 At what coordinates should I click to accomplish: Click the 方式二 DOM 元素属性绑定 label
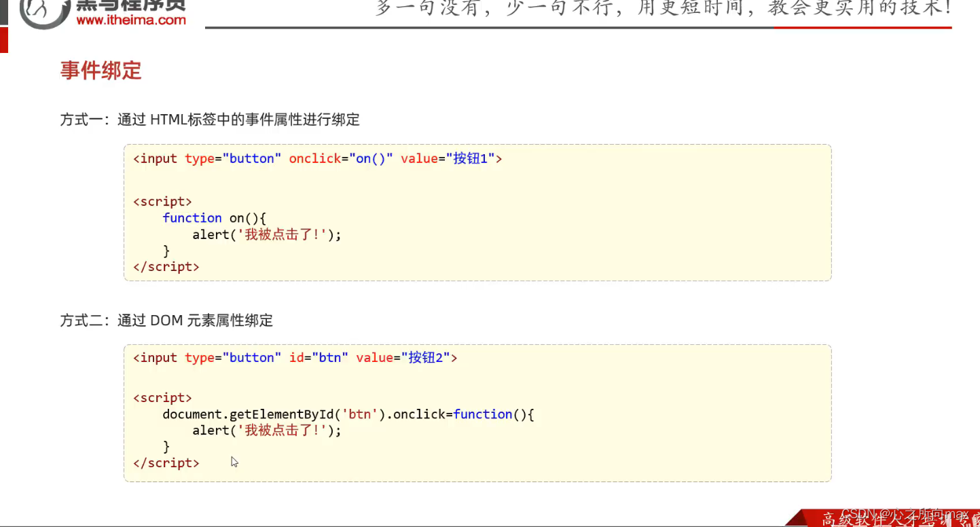click(166, 320)
